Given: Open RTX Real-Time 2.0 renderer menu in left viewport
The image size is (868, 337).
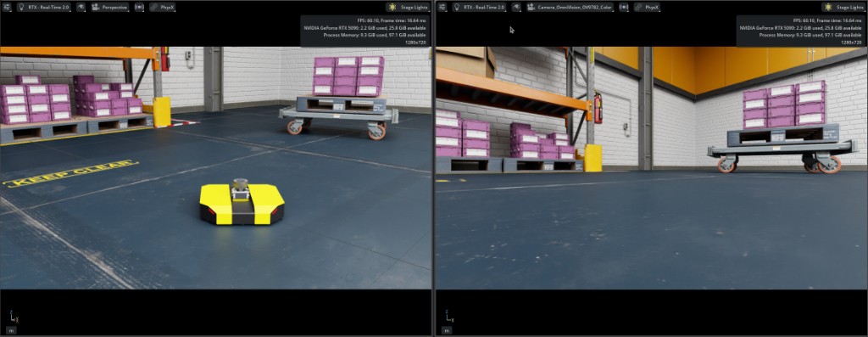Looking at the screenshot, I should [x=43, y=7].
